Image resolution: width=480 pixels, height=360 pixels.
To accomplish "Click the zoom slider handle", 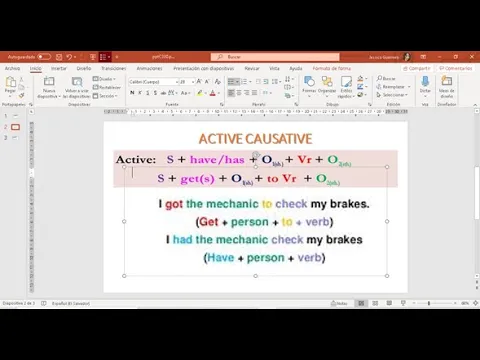I will tap(429, 303).
